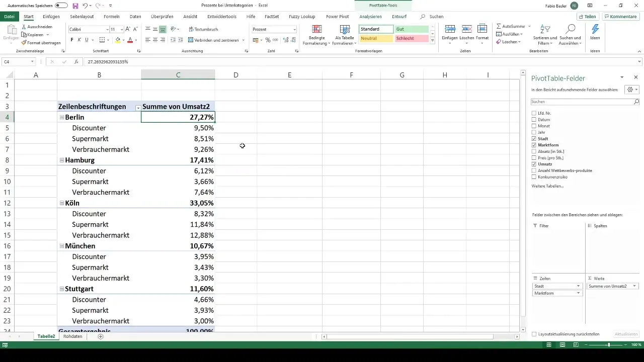Click the Kommentare button

click(621, 17)
